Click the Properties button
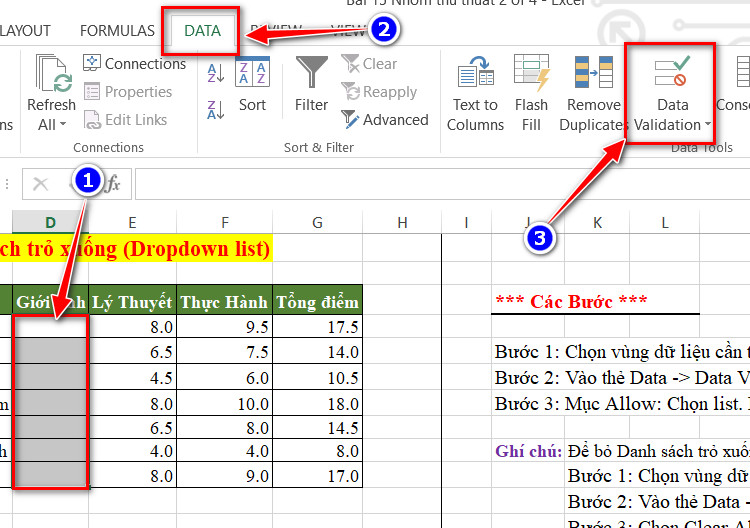Image resolution: width=750 pixels, height=528 pixels. pos(128,91)
